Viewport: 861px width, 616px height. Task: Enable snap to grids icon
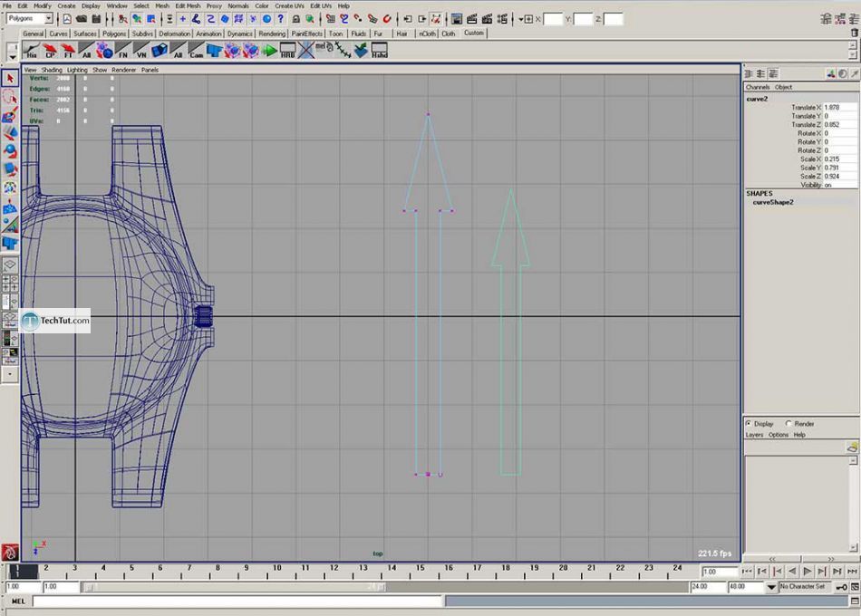pos(331,19)
